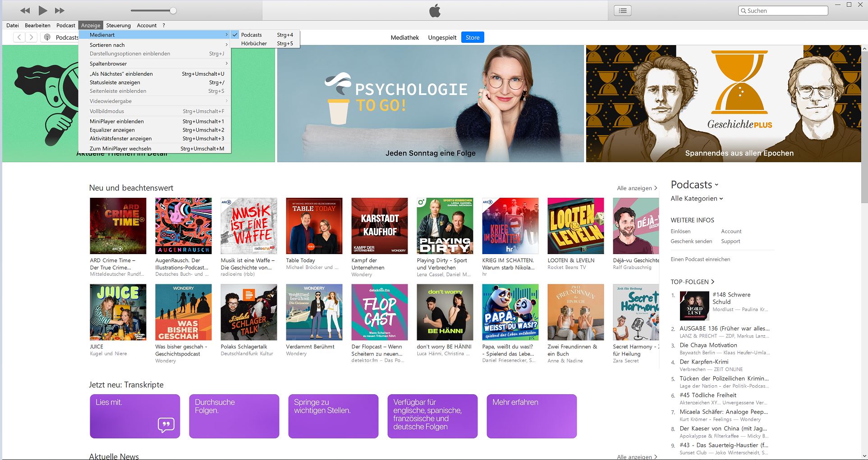
Task: Go forward with the right arrow button
Action: pos(31,37)
